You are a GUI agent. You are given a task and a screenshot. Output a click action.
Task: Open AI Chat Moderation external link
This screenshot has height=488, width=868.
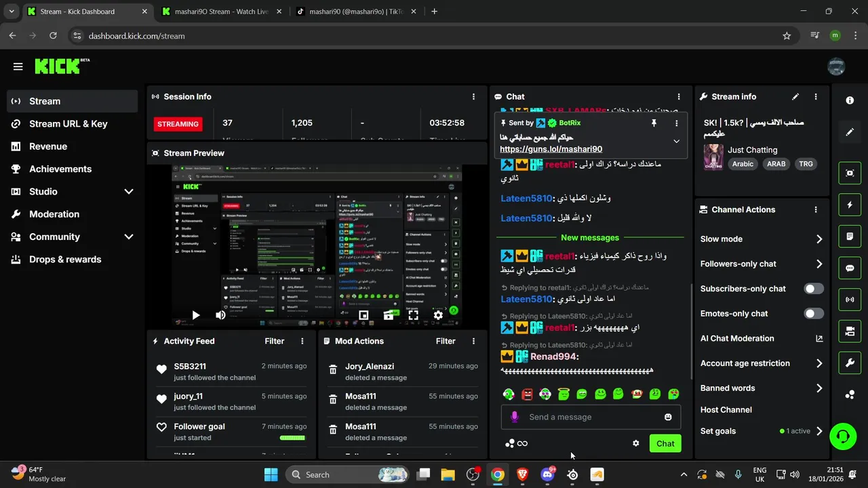[819, 338]
